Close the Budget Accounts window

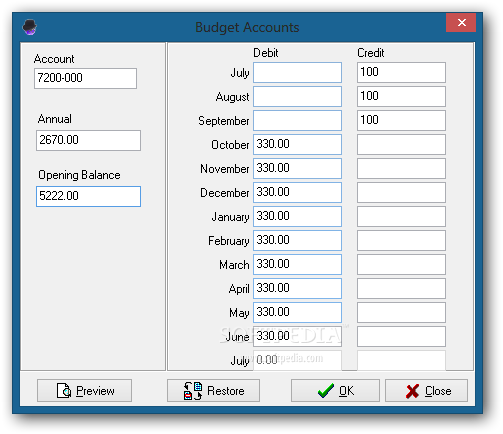tap(461, 23)
